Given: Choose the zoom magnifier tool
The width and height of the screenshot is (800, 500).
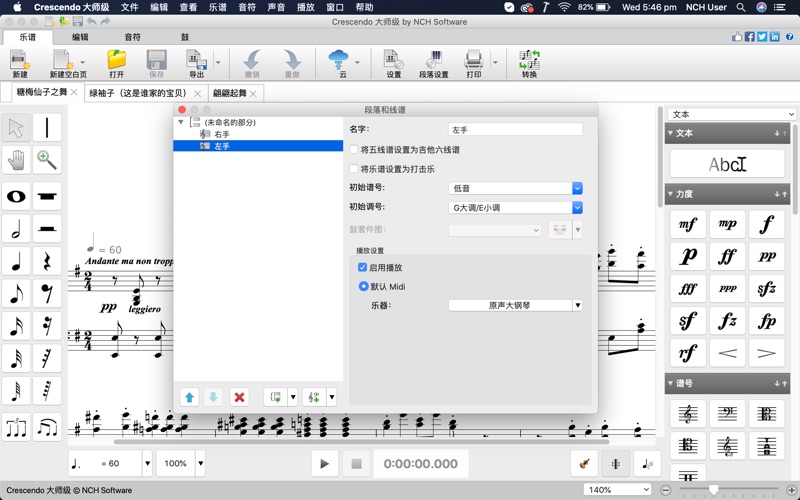Looking at the screenshot, I should (x=47, y=160).
